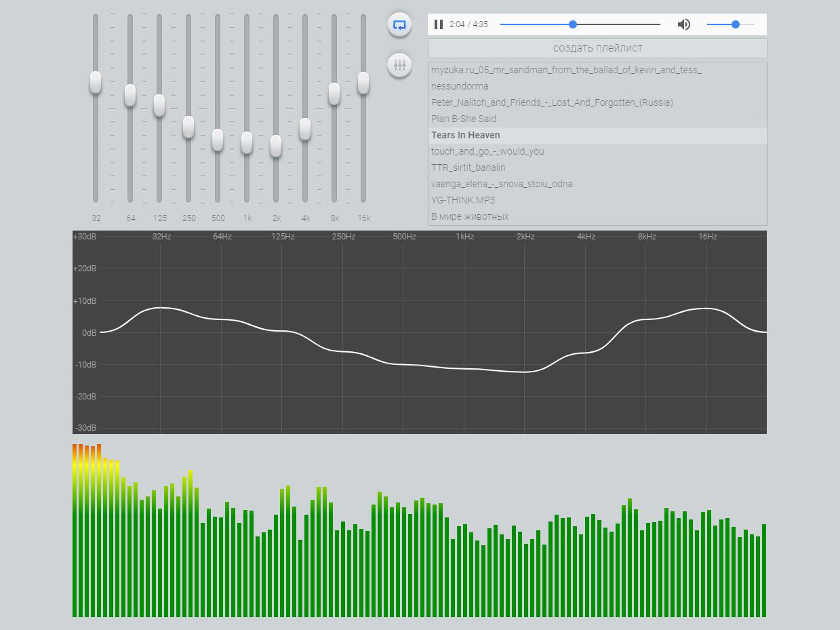Pause the currently playing track
The width and height of the screenshot is (840, 630).
coord(439,24)
